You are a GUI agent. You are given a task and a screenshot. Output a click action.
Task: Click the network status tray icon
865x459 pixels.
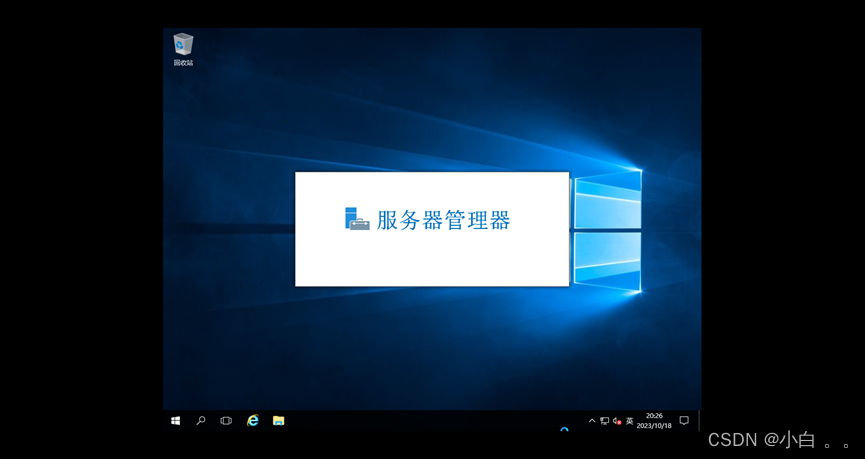coord(605,421)
